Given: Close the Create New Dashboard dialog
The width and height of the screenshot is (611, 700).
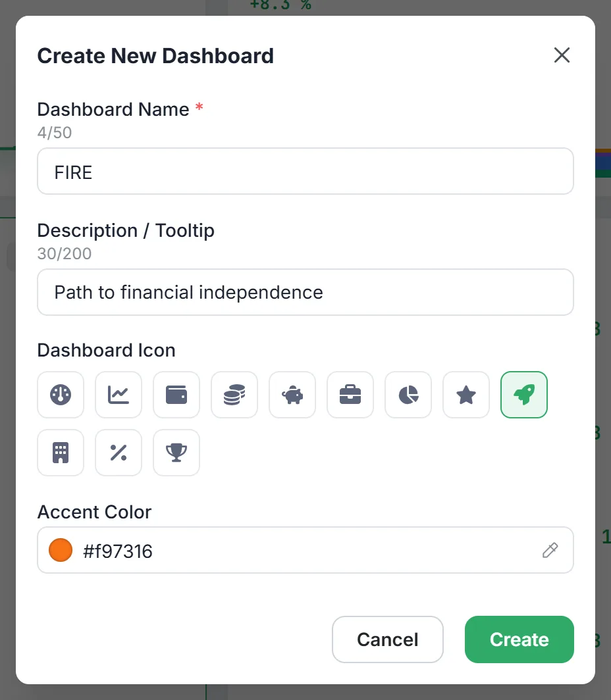Looking at the screenshot, I should coord(562,55).
